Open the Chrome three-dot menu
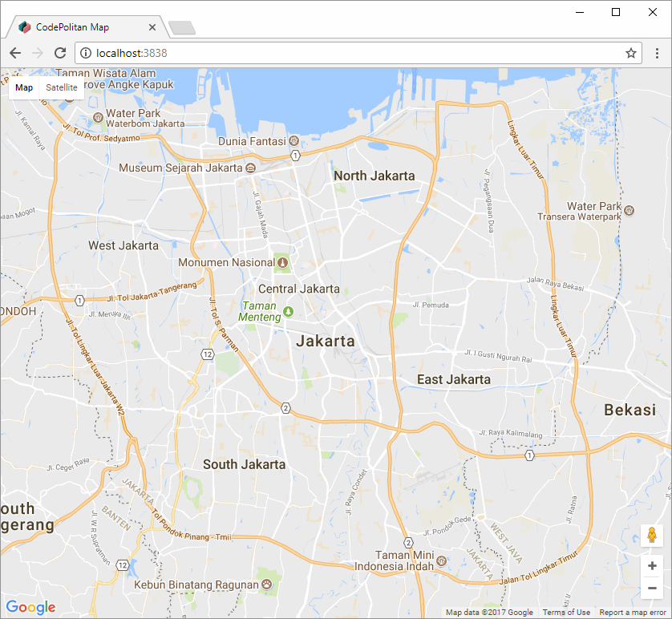 click(657, 53)
